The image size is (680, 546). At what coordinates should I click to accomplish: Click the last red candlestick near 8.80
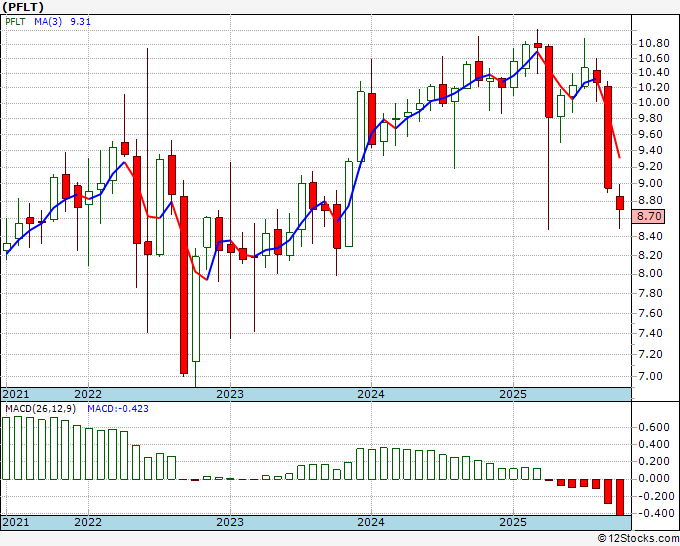coord(620,203)
